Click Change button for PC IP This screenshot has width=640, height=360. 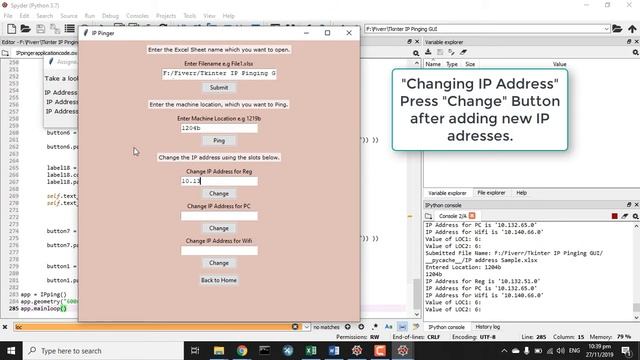(x=219, y=228)
